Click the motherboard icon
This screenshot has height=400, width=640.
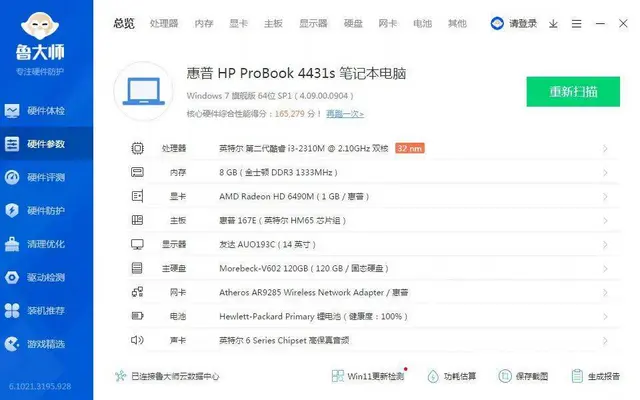138,220
